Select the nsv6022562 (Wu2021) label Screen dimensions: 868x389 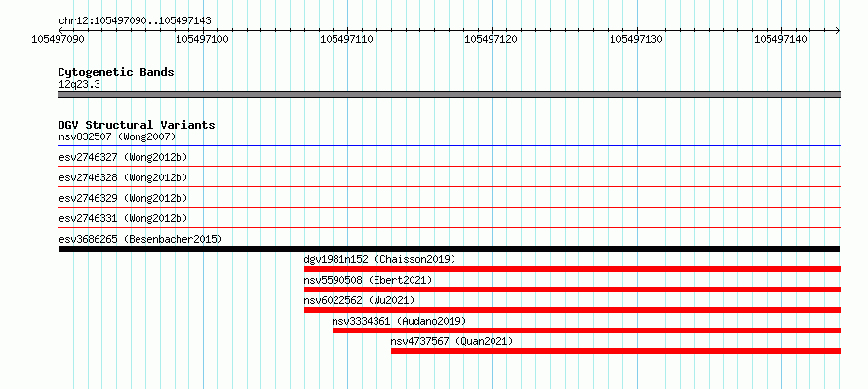point(359,300)
